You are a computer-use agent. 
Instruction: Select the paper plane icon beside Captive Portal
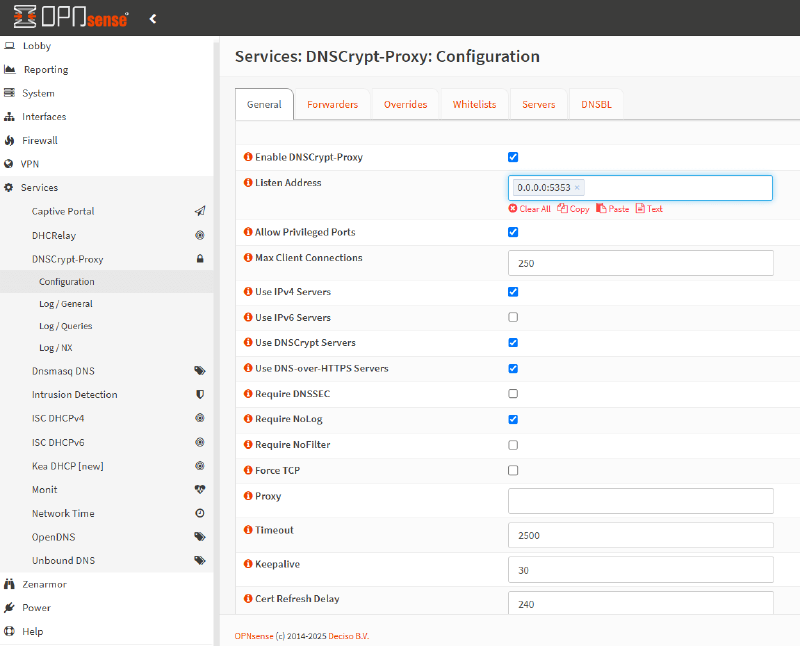tap(200, 211)
